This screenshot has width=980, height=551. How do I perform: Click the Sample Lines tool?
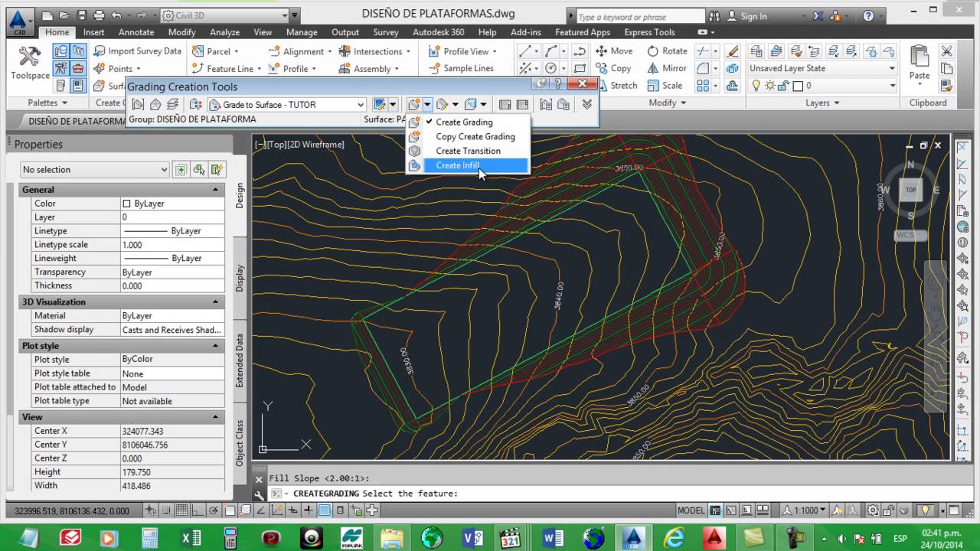coord(462,68)
